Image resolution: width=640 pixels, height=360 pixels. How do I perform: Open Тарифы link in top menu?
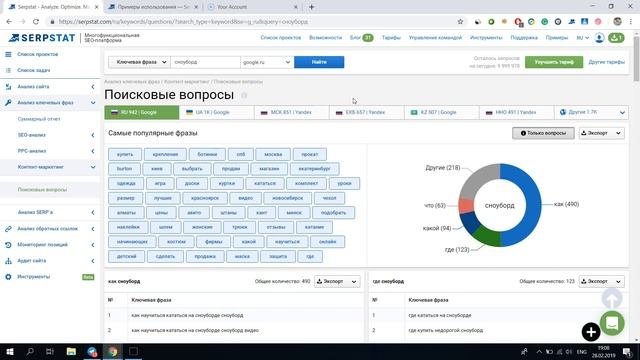pyautogui.click(x=391, y=38)
